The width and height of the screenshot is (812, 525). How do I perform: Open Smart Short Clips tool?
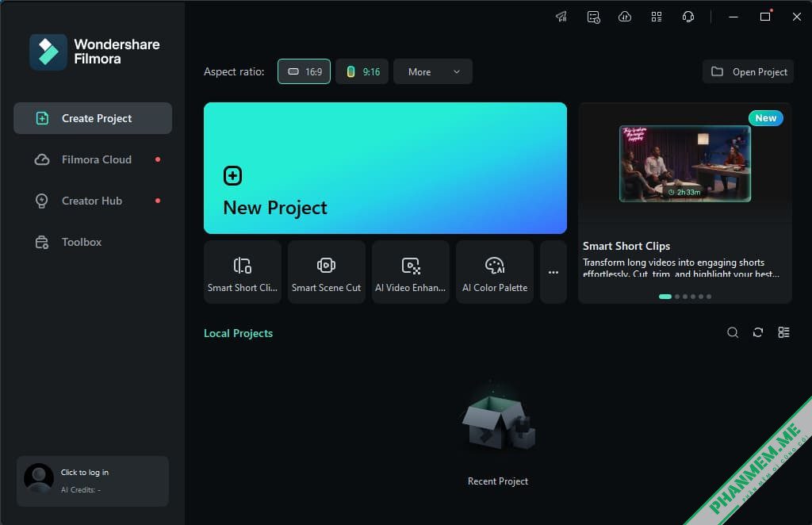(x=243, y=272)
